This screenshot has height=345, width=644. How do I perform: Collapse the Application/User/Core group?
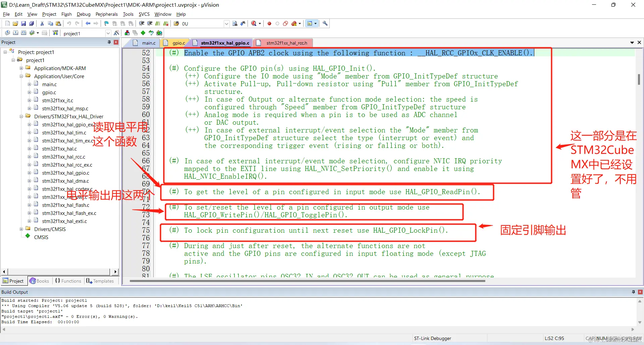point(21,76)
